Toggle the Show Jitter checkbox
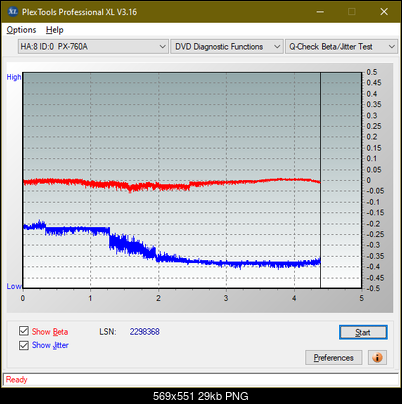 (24, 345)
